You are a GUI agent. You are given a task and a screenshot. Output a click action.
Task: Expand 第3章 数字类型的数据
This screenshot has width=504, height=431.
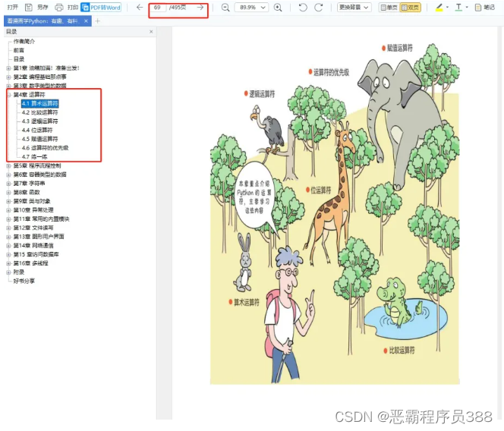(x=8, y=86)
